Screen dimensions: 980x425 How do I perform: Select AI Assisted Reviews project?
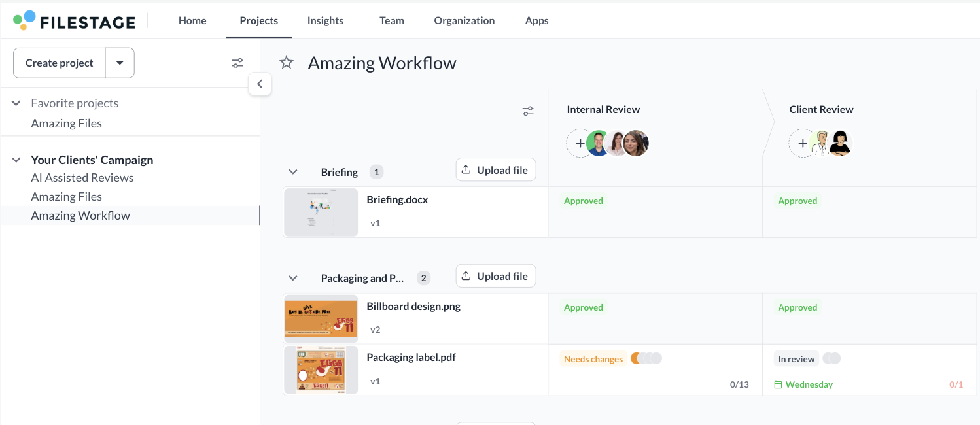(x=82, y=178)
